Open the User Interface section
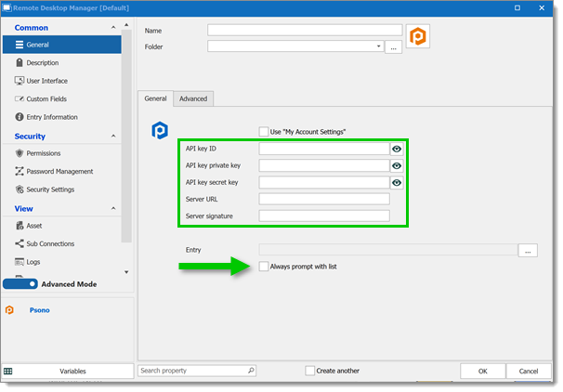The height and width of the screenshot is (392, 563). [46, 81]
